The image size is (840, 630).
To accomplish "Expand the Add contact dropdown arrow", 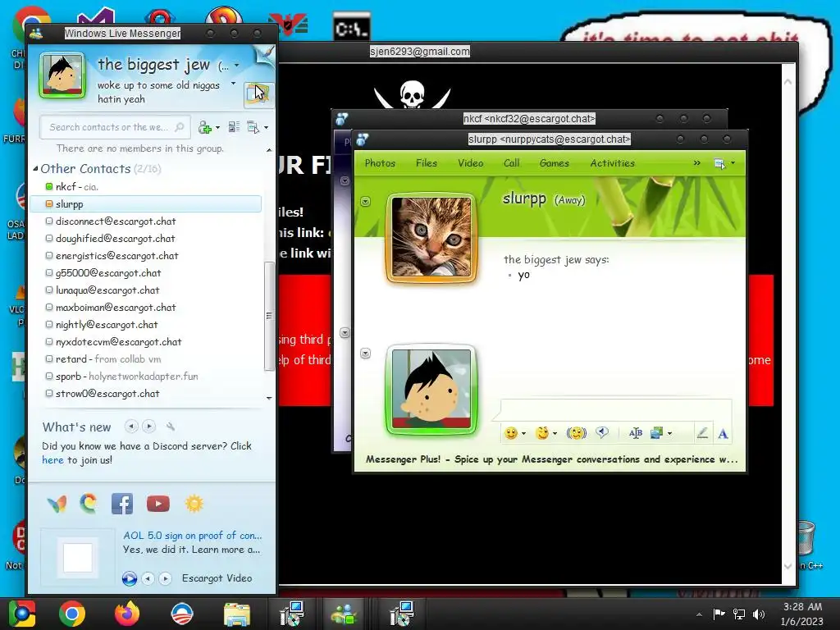I will click(217, 127).
